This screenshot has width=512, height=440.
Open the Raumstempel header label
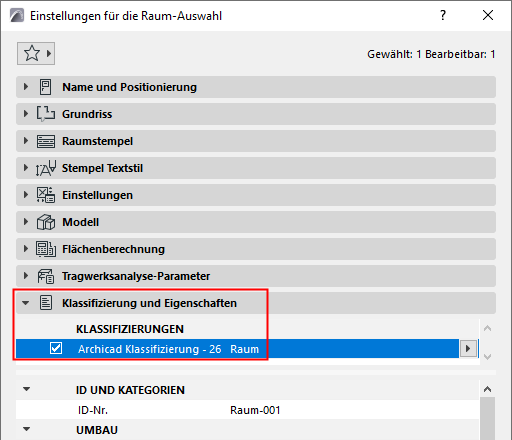point(97,141)
